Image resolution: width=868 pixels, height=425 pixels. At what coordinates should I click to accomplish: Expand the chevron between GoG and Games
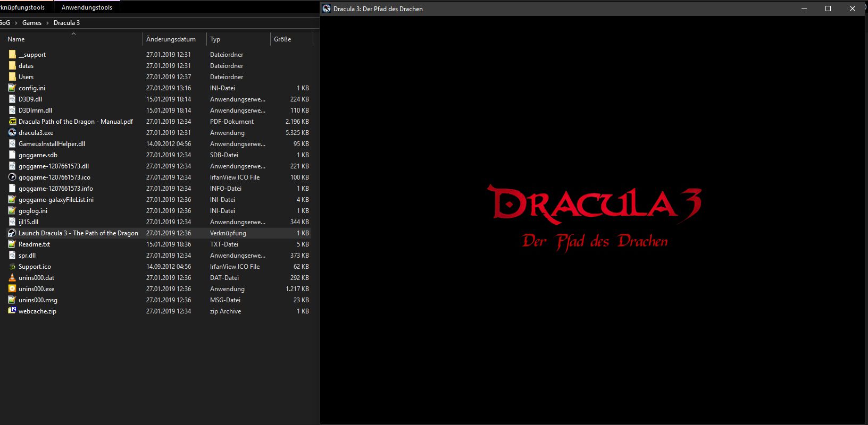point(16,23)
